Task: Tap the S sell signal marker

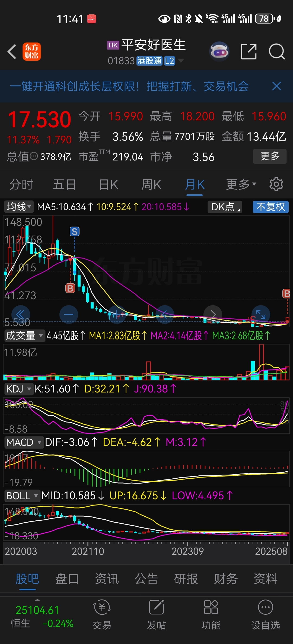Action: tap(75, 231)
